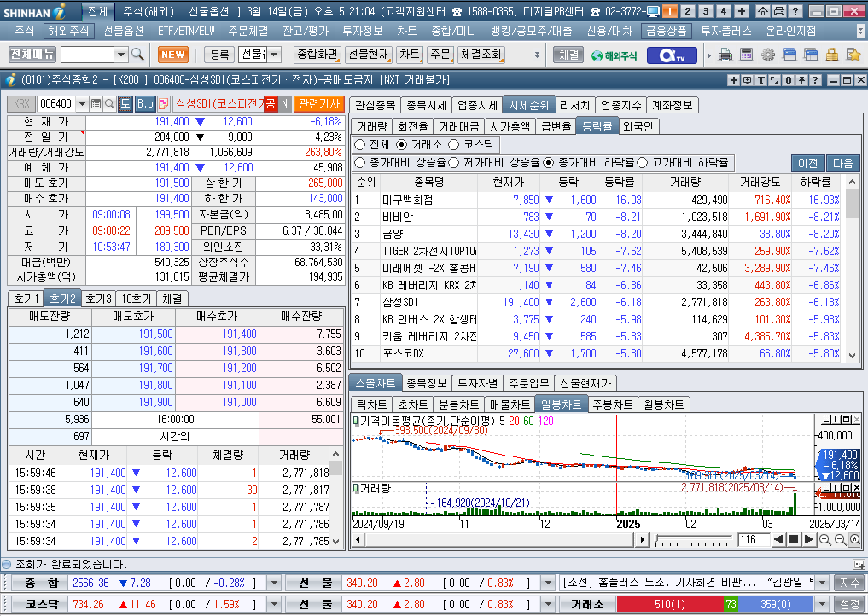Select 고가대비 하락률 radio option
868x616 pixels.
(642, 163)
